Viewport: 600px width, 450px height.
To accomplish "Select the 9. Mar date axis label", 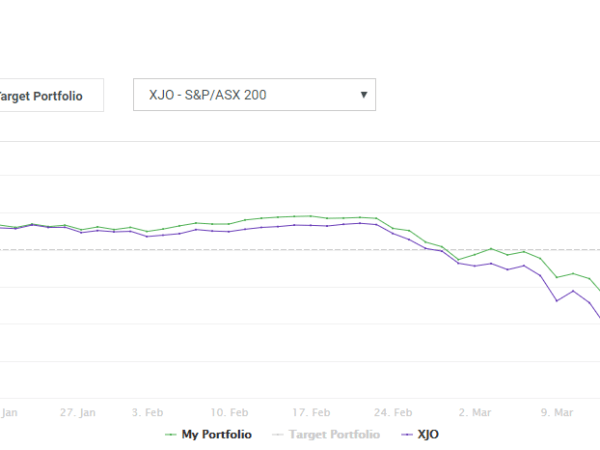I will (557, 411).
